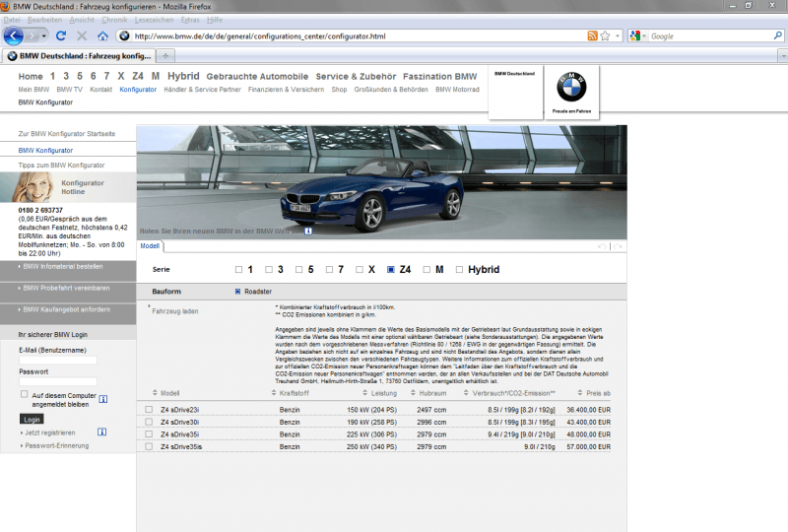Bookmark this page with the star icon
788x532 pixels.
point(605,35)
